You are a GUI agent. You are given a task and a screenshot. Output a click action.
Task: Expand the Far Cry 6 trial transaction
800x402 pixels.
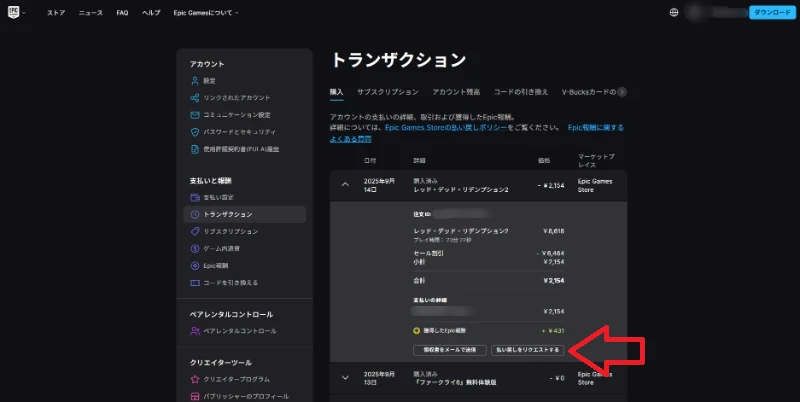point(345,378)
